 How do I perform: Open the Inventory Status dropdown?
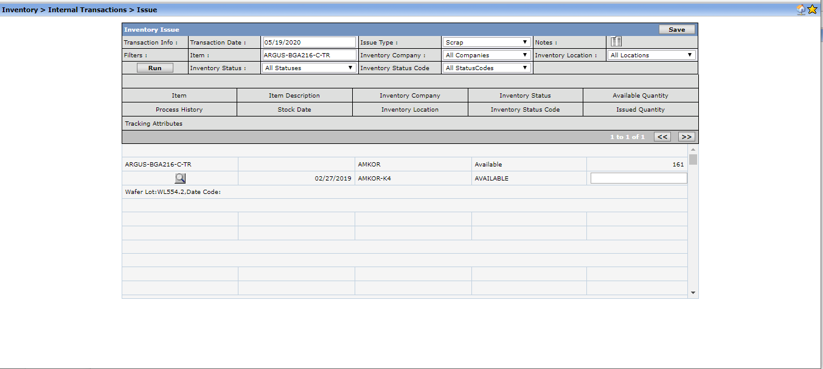(x=309, y=68)
